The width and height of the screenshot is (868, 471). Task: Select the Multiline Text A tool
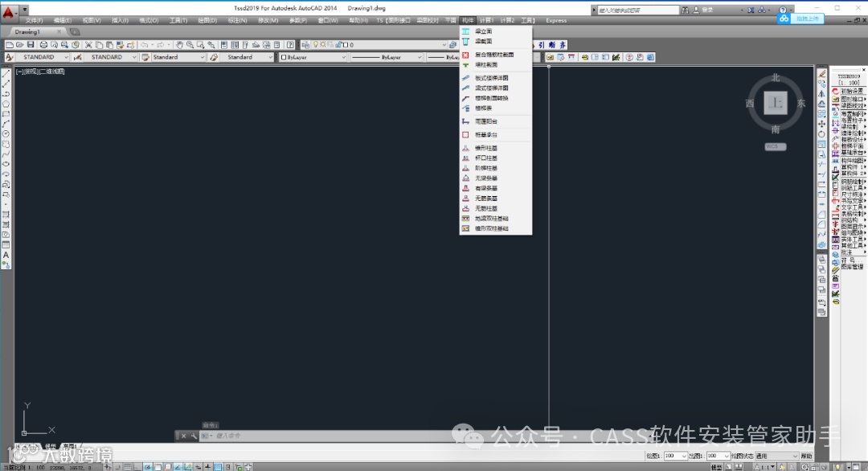(6, 255)
